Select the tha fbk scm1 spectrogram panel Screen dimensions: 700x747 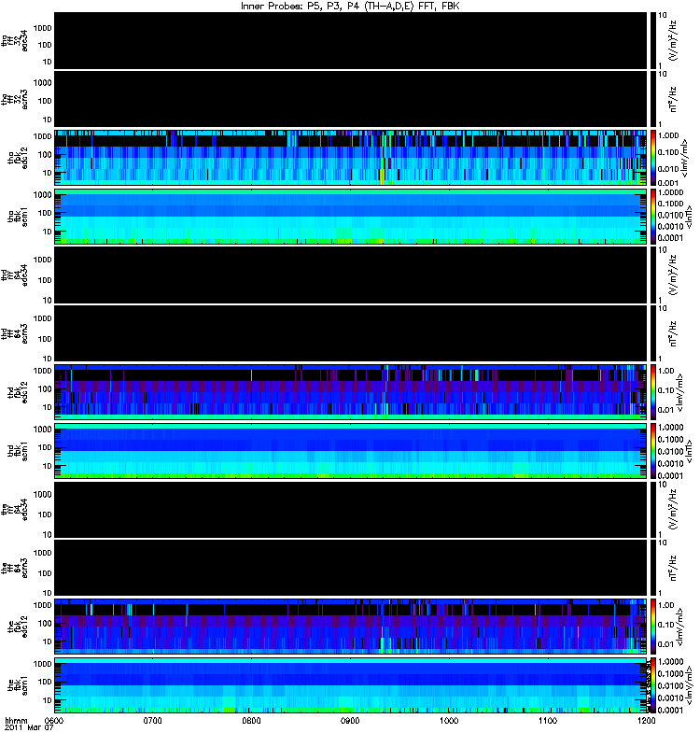pos(351,217)
